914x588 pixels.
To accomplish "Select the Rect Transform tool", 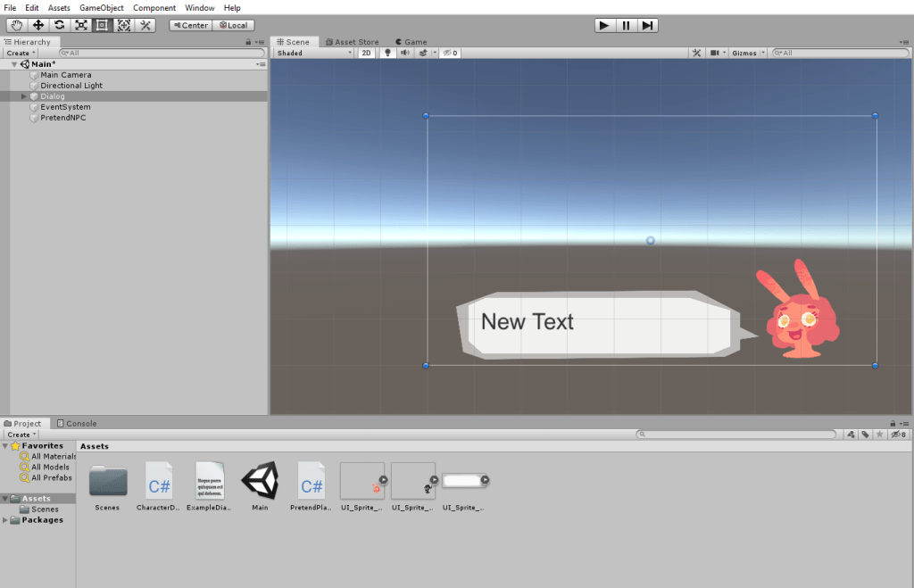I will (x=103, y=25).
